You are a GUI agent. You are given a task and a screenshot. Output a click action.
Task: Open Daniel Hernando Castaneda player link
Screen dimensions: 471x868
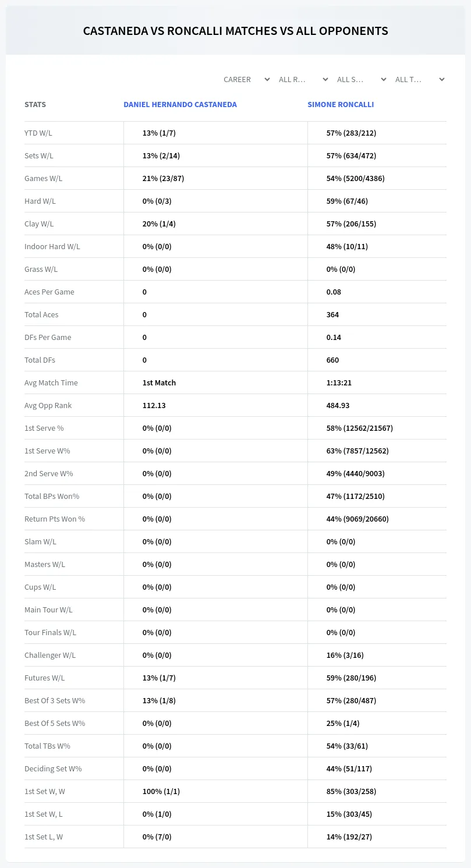[180, 105]
